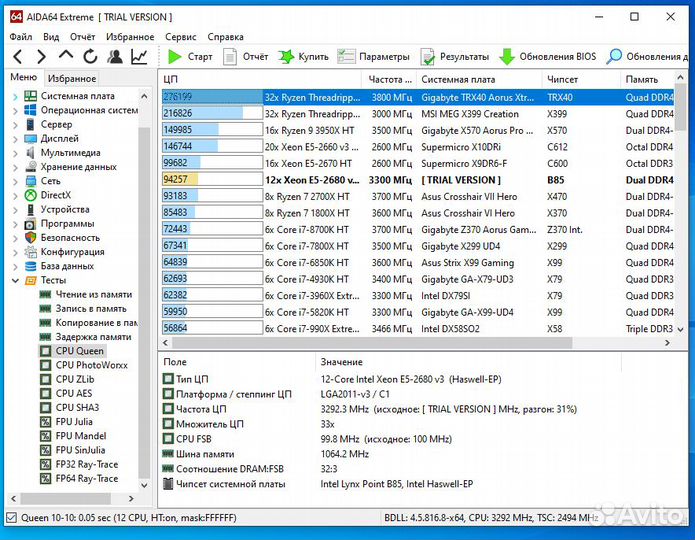The image size is (695, 540).
Task: Open the report graph icon in toolbar
Action: coord(138,57)
